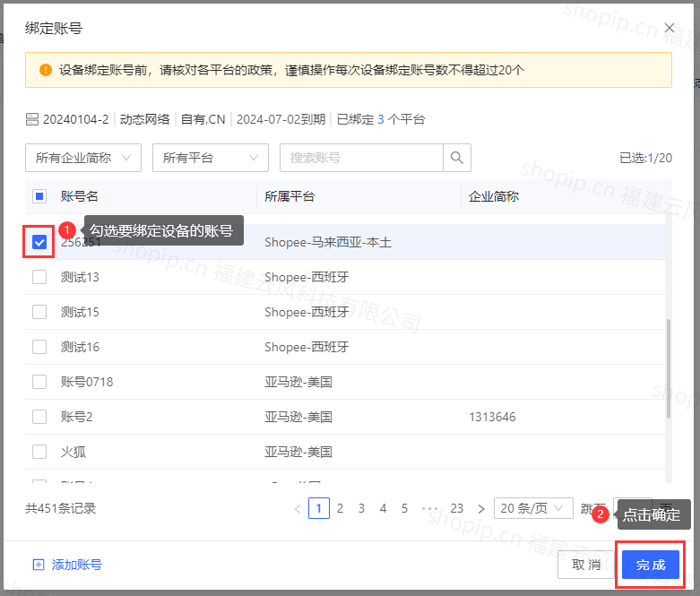Click the 共451条记录 total text
The image size is (700, 596).
pyautogui.click(x=61, y=508)
